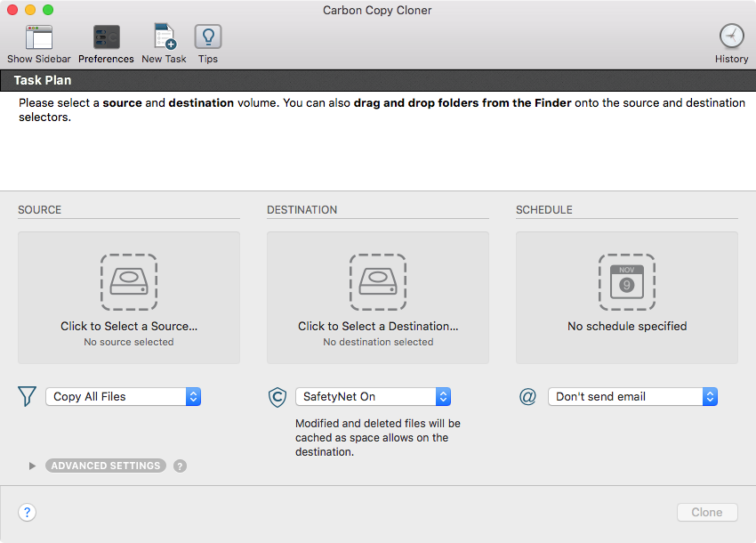Click the destination disk selector icon

[378, 282]
